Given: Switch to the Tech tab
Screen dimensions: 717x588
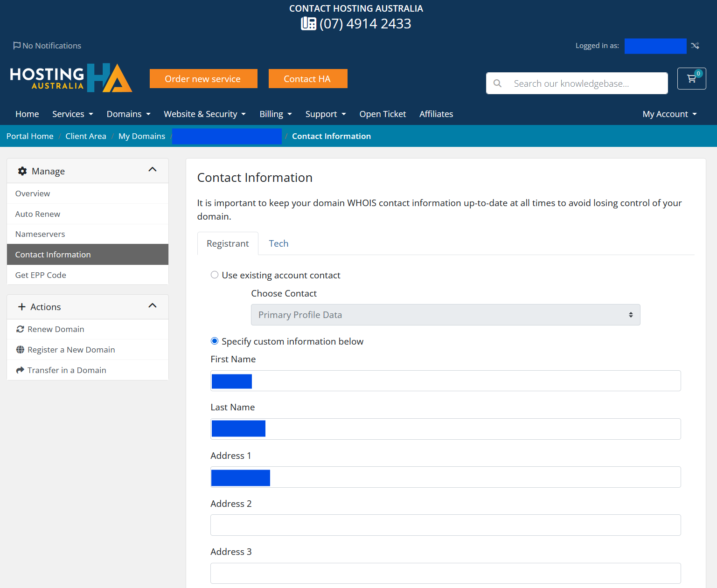Looking at the screenshot, I should pyautogui.click(x=278, y=243).
